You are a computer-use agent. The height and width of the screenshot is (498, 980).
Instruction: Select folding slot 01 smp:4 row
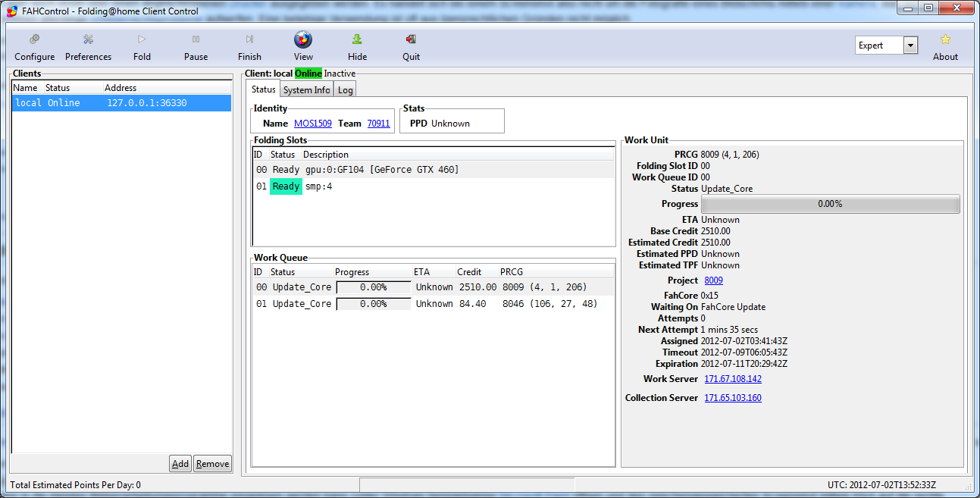click(x=433, y=186)
